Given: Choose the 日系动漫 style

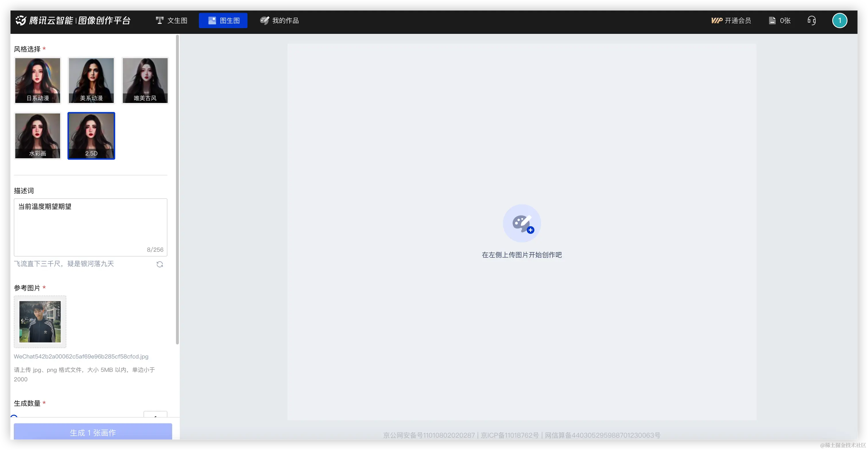Looking at the screenshot, I should 37,80.
